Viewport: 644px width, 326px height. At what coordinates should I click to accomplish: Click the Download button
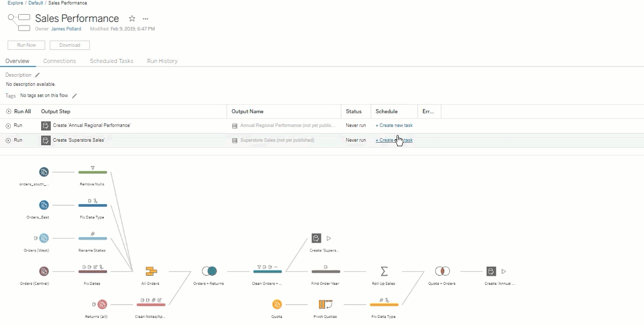(x=70, y=45)
